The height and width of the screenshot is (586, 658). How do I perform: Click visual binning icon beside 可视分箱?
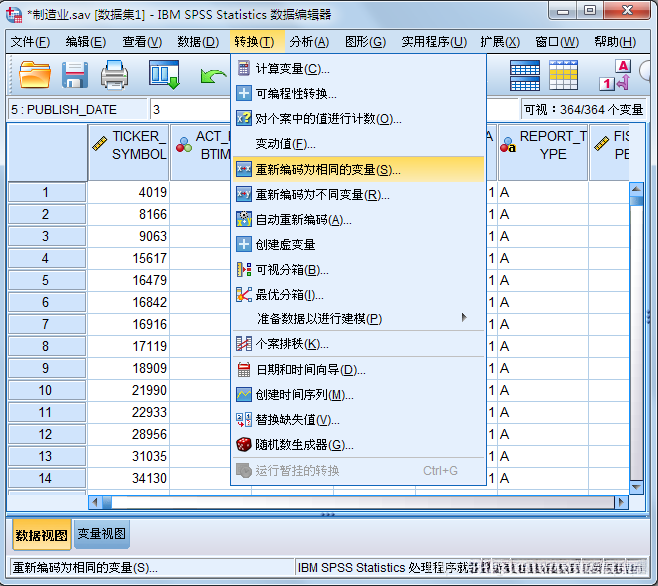(x=244, y=269)
